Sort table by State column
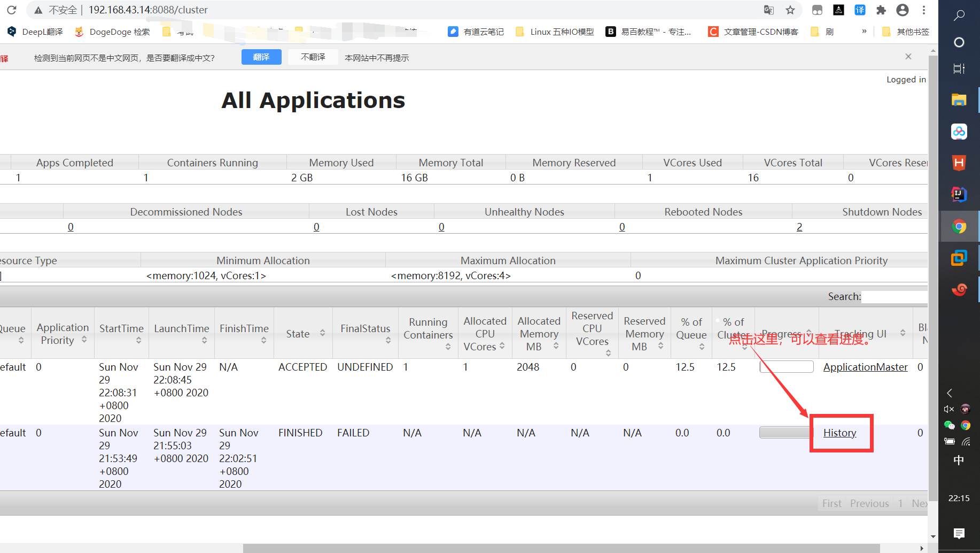The height and width of the screenshot is (553, 980). click(303, 334)
